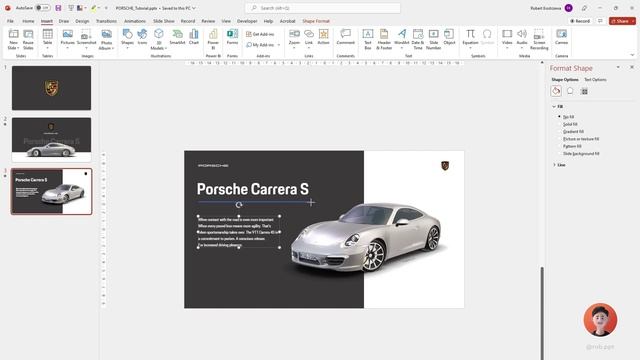Click the Link icon
Screen dimensions: 640x360
point(309,34)
